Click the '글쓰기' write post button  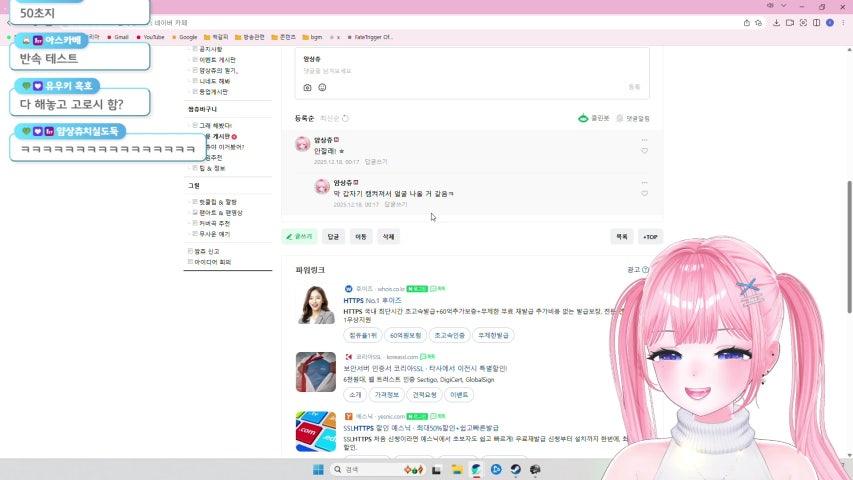pos(299,237)
